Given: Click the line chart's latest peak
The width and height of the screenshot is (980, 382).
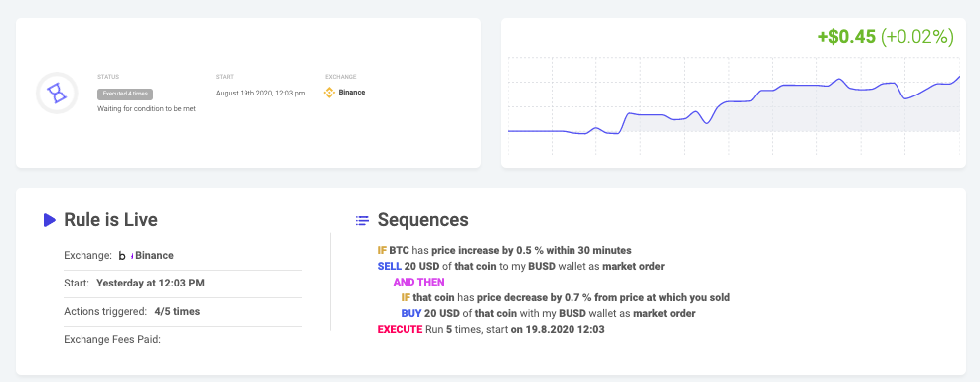Looking at the screenshot, I should coord(959,77).
